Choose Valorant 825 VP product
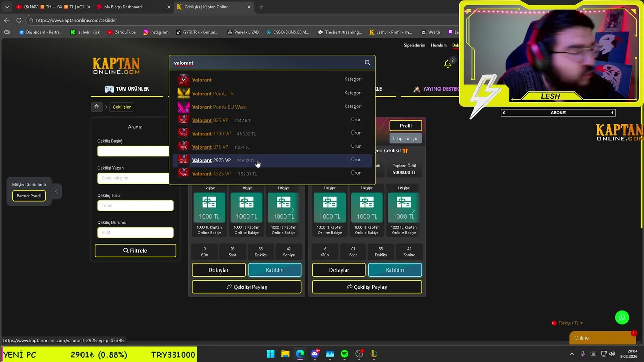The width and height of the screenshot is (644, 362). point(272,120)
